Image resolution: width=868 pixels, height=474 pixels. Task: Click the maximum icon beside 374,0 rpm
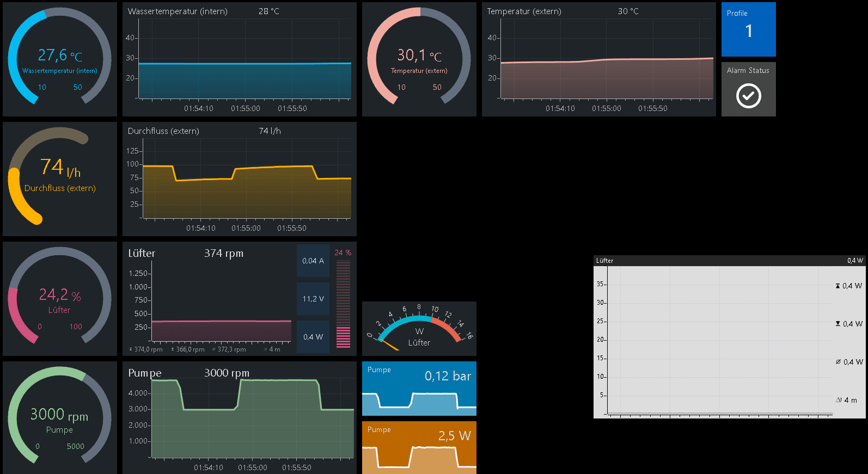point(131,349)
